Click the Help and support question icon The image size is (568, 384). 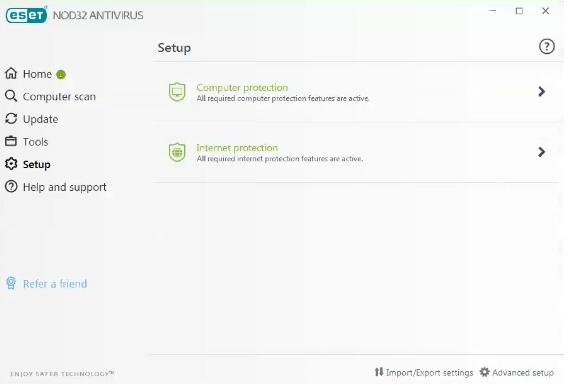(11, 187)
